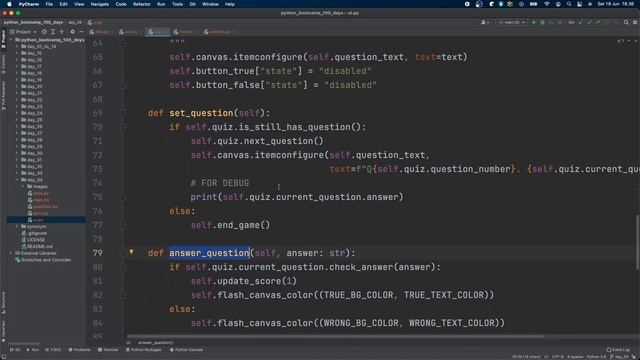640x360 pixels.
Task: Open Project tool window settings gear
Action: 73,31
